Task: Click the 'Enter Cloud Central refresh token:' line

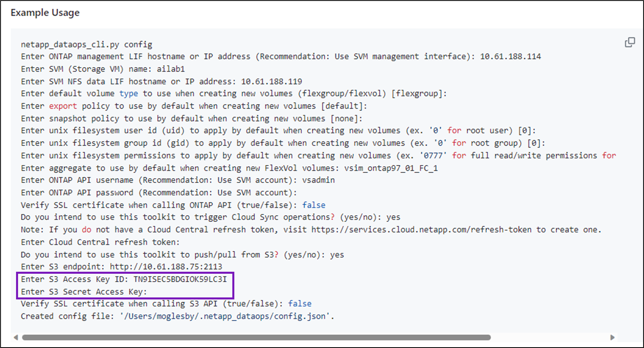Action: [x=100, y=242]
